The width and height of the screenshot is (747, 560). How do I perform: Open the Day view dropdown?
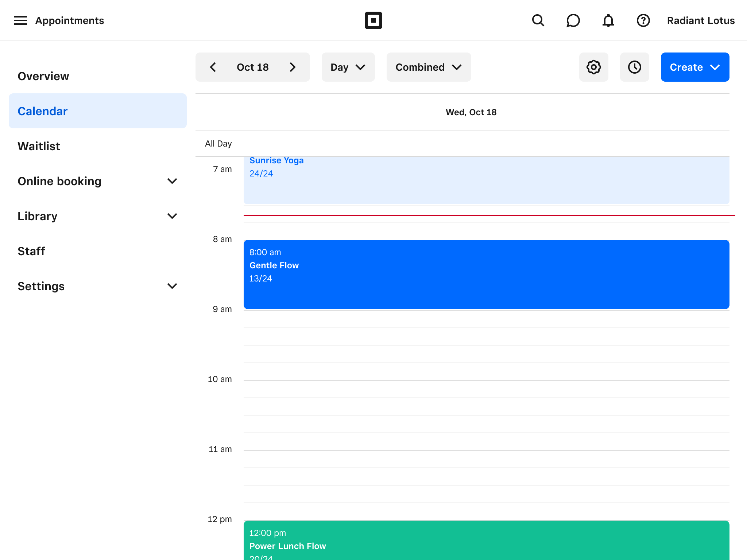348,67
